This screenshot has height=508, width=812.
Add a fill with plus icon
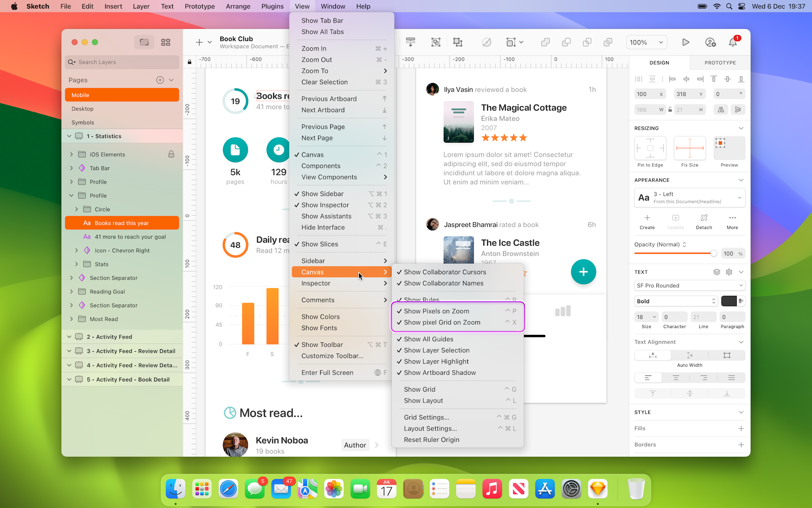(x=741, y=428)
